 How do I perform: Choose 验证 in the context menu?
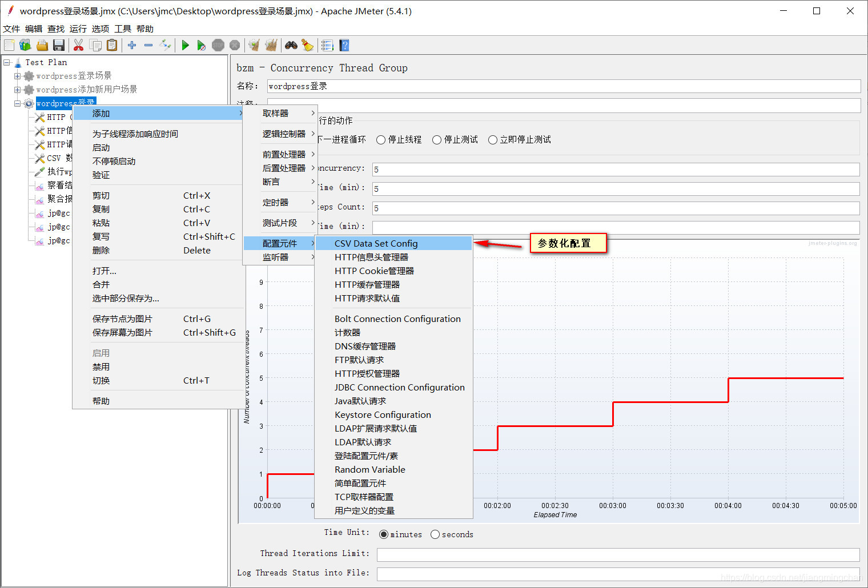click(158, 175)
